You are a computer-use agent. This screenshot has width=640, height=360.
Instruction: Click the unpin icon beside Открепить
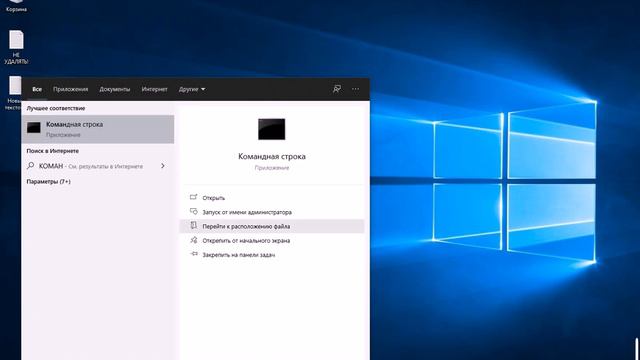point(194,240)
